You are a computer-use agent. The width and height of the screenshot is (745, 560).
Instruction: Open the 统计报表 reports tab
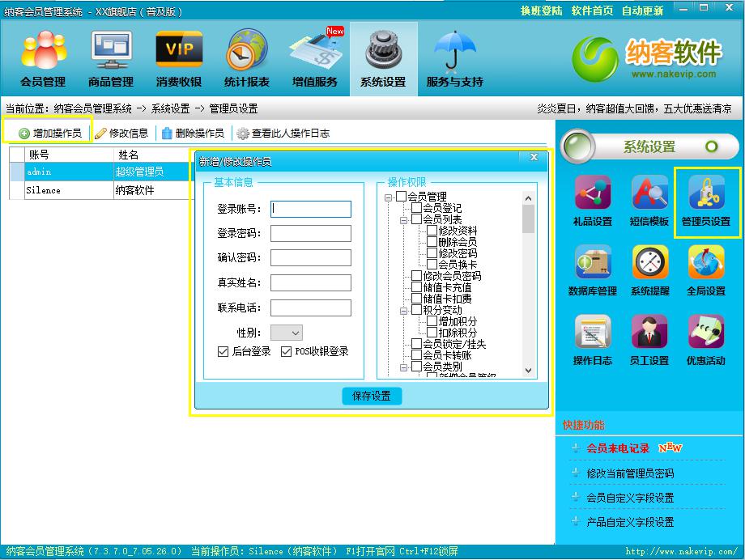click(247, 58)
